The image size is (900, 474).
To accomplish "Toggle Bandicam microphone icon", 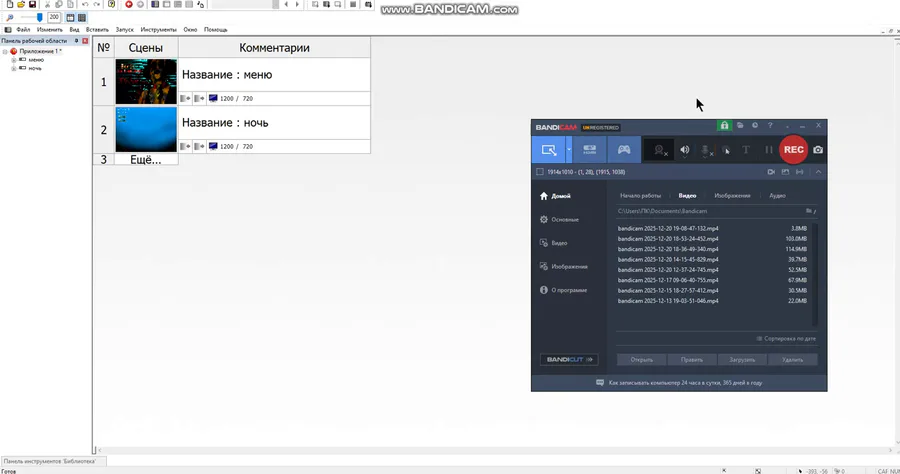I will [x=706, y=150].
